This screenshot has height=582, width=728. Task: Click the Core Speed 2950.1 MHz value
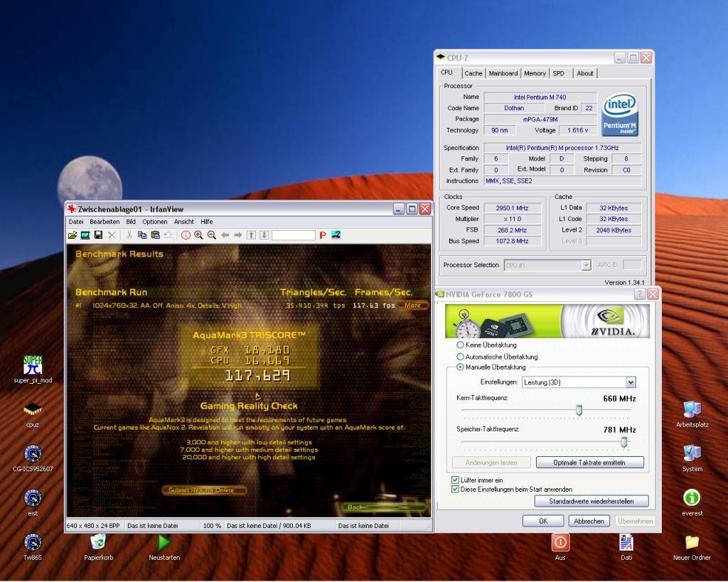click(512, 208)
